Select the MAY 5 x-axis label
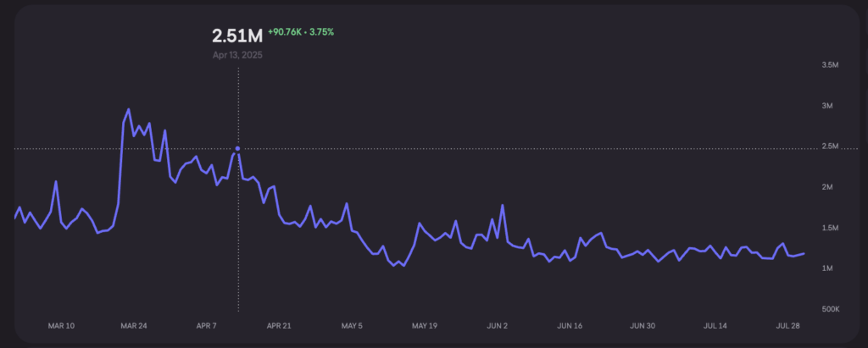 [x=352, y=325]
